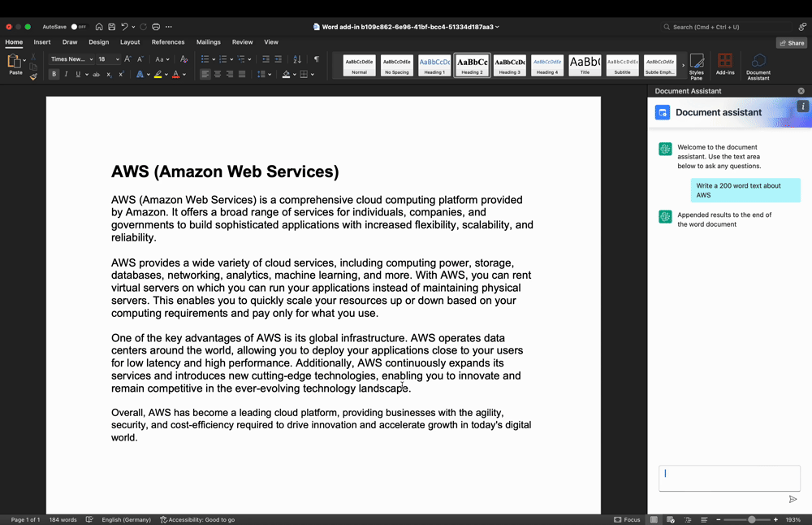Align text left
The image size is (812, 525).
[205, 74]
